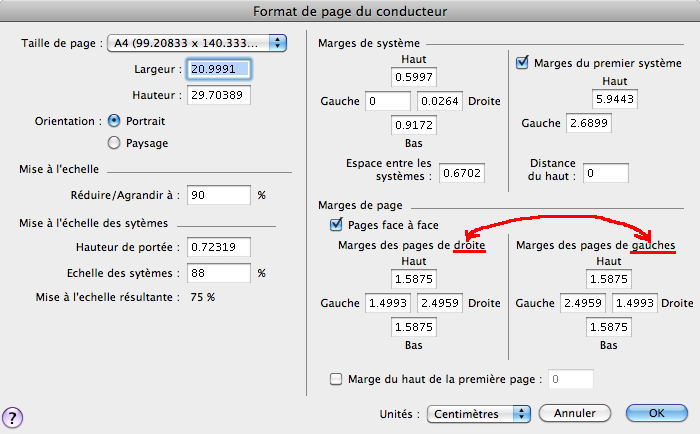Click the Réduire/Agrandir percentage field

click(x=218, y=194)
